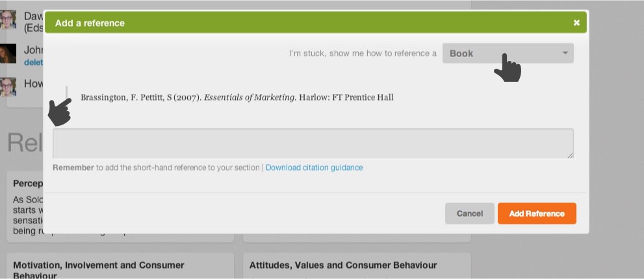Cancel adding the reference
The width and height of the screenshot is (644, 279).
pos(469,213)
